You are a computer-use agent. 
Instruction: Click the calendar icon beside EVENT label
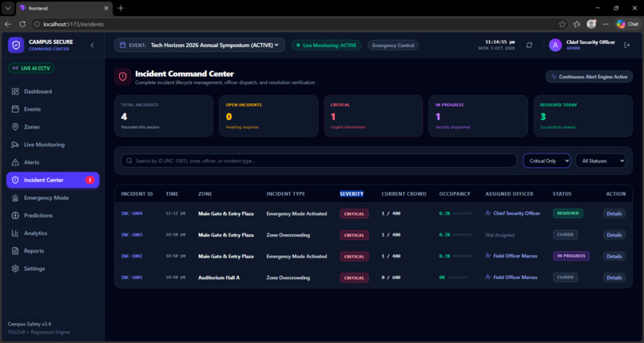122,46
